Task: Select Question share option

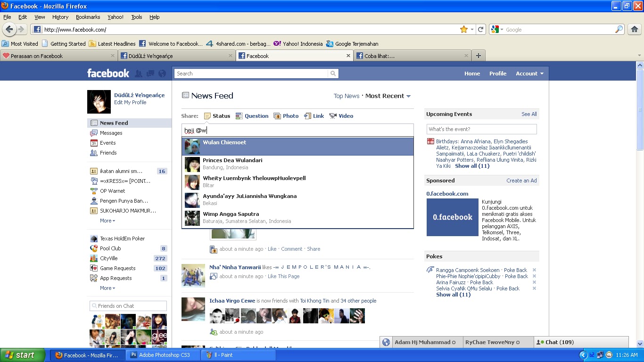Action: coord(252,116)
